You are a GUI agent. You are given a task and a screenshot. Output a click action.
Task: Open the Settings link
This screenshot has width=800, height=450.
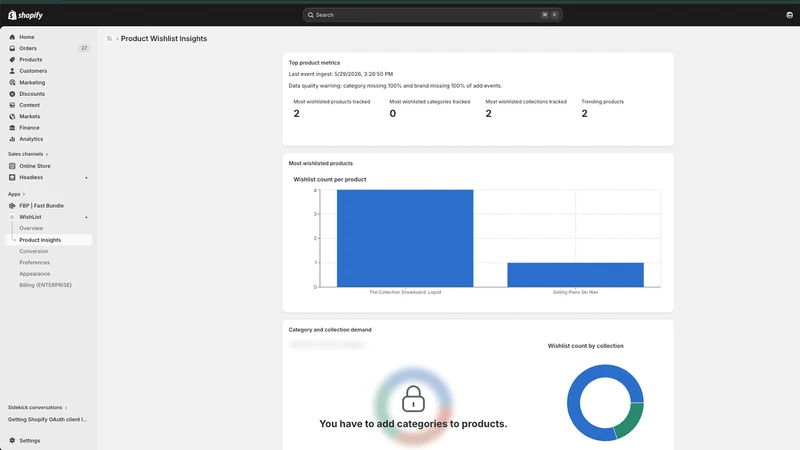pos(30,440)
